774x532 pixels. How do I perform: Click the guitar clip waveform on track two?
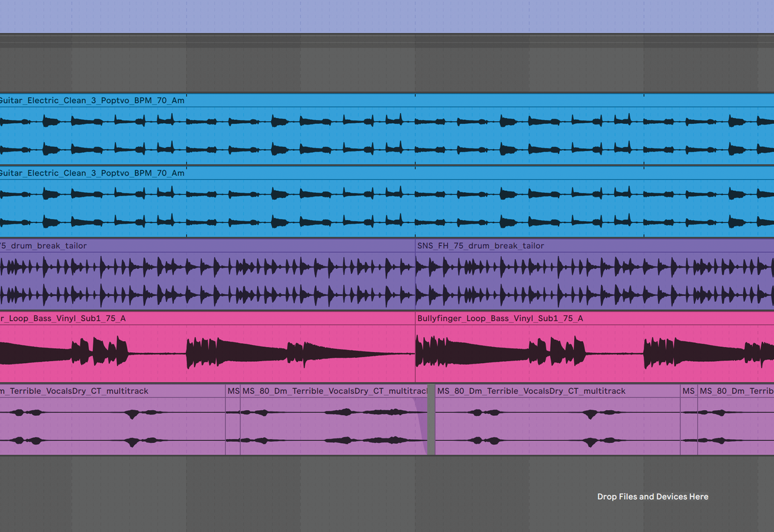point(258,206)
